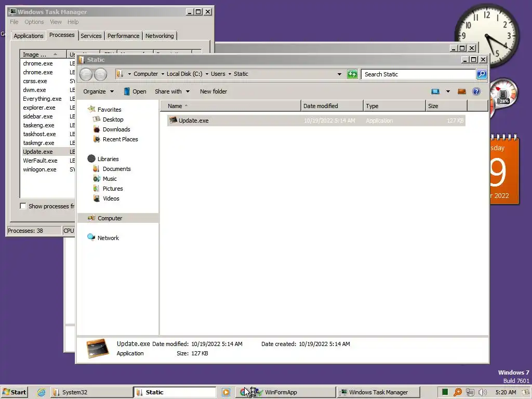This screenshot has width=532, height=399.
Task: Click the Music library icon
Action: 97,179
